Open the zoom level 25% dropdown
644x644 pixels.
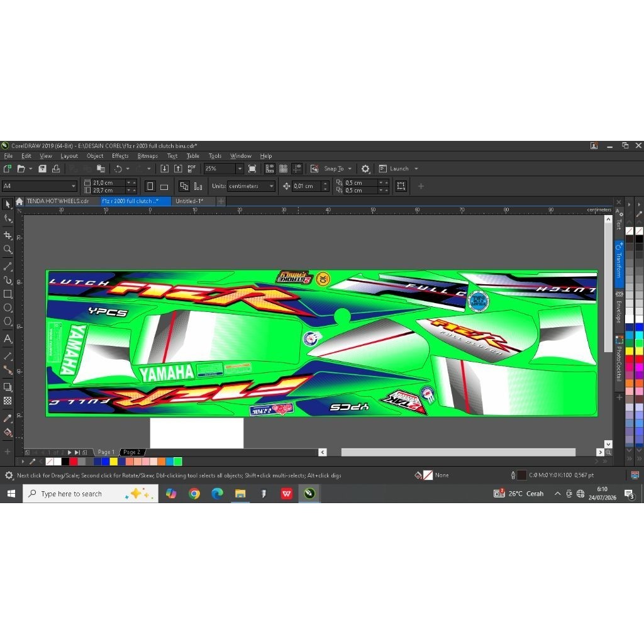[240, 169]
